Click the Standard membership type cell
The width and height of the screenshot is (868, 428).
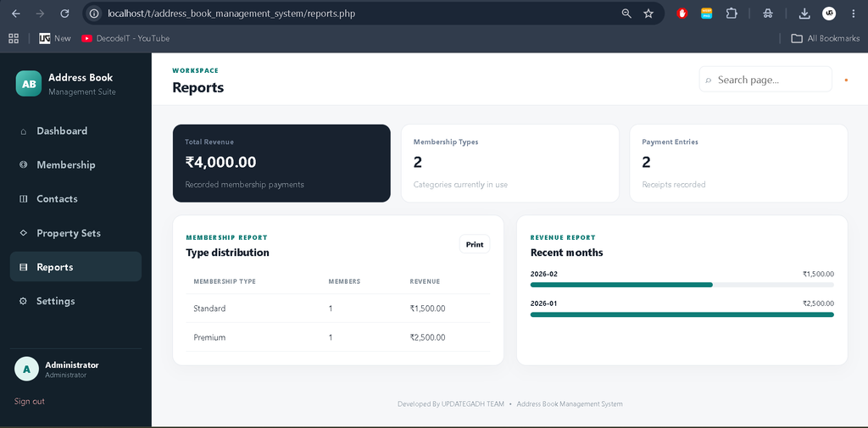coord(210,308)
